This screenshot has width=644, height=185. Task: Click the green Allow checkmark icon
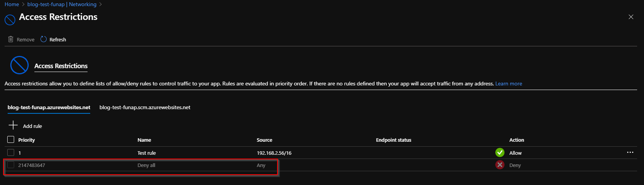(x=500, y=152)
